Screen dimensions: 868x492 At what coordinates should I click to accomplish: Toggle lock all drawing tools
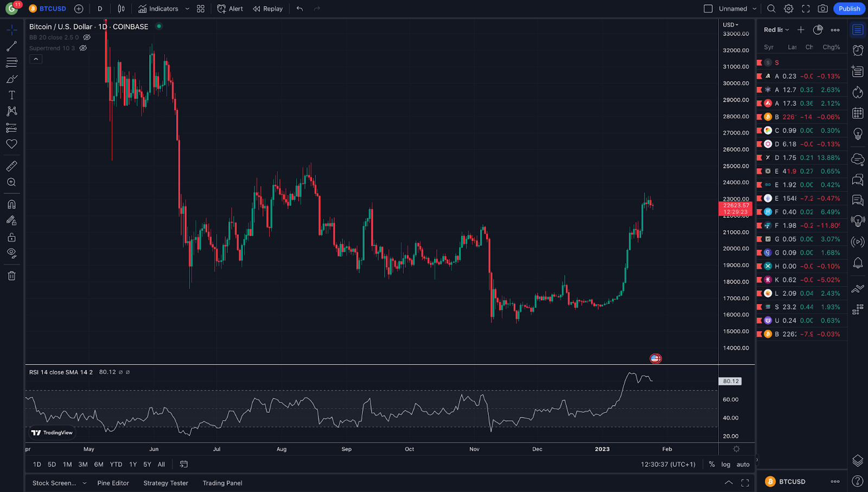11,237
